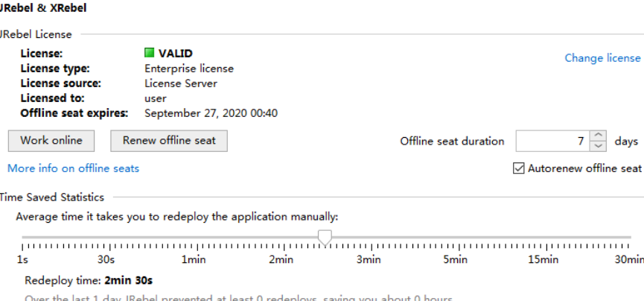Click the Redeploy time 2min 30s value
The image size is (644, 301).
128,281
